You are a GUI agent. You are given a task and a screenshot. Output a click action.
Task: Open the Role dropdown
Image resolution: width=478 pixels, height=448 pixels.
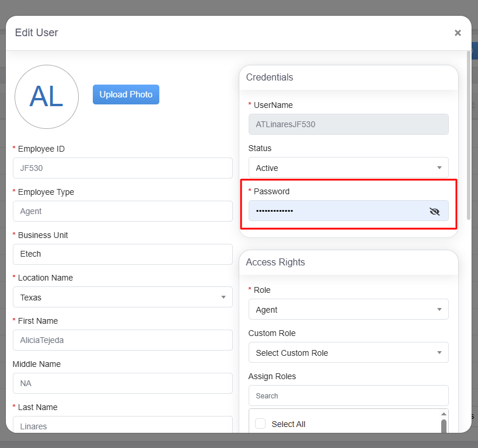(x=348, y=310)
